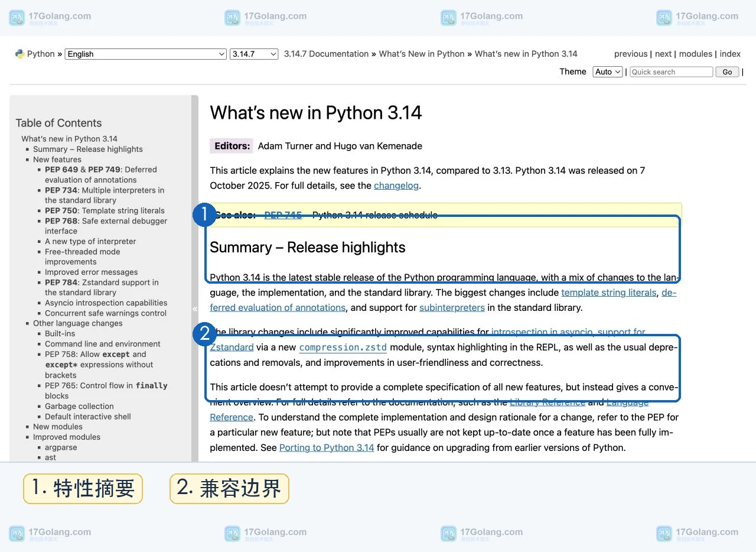The height and width of the screenshot is (552, 756).
Task: Open PEP 784 Zstandard support entry
Action: coord(102,288)
